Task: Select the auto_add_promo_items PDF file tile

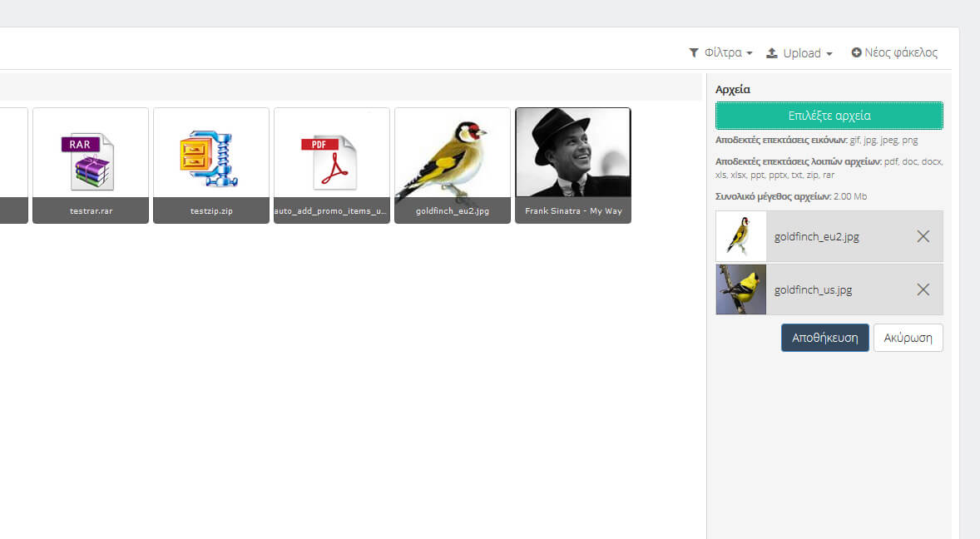Action: 332,166
